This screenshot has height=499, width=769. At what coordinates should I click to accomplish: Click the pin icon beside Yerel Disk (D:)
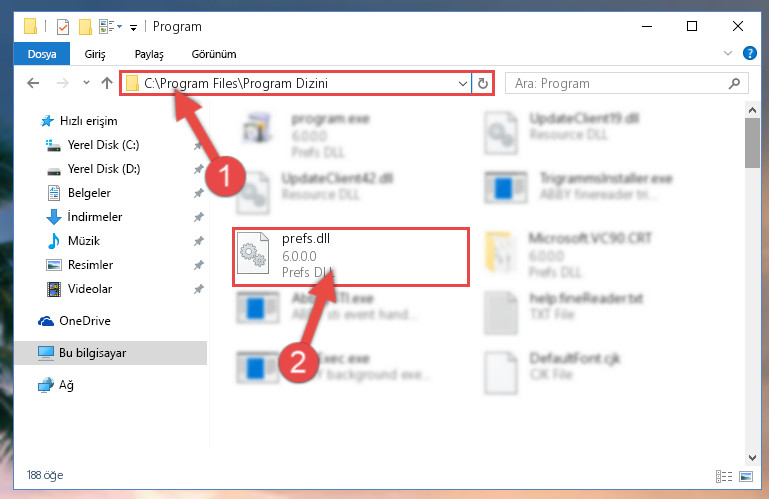pos(198,169)
